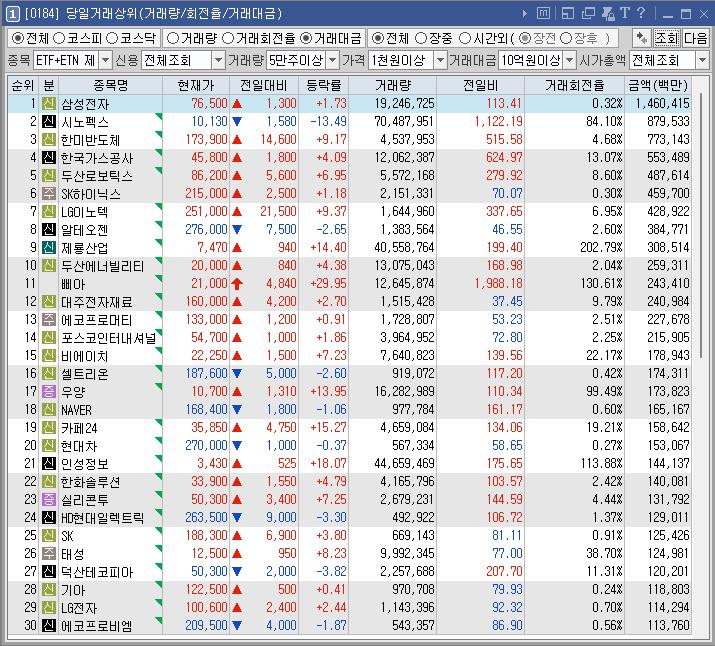
Task: Click the numbered 1 window icon in the title bar
Action: point(12,14)
